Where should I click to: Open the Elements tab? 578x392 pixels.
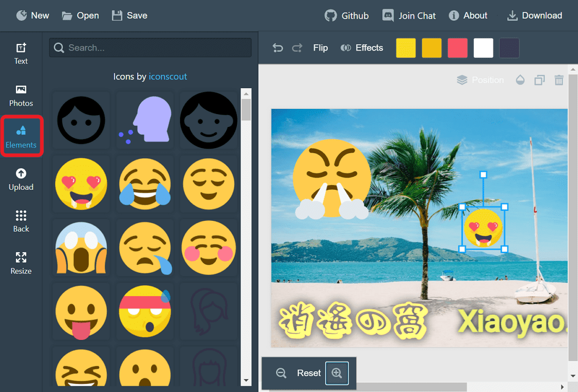[22, 136]
